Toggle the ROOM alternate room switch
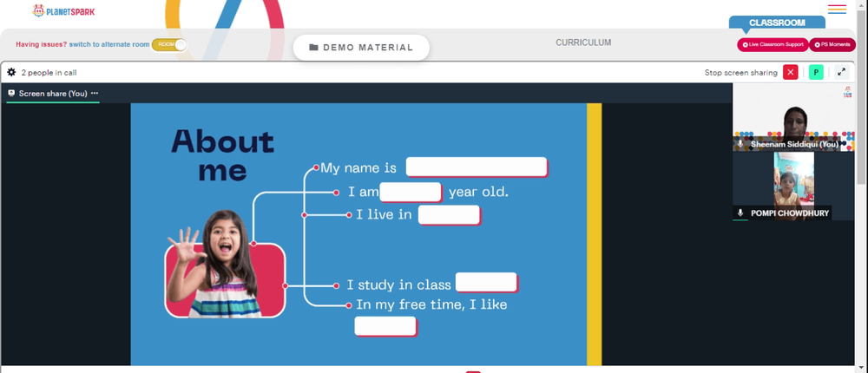This screenshot has width=868, height=373. (169, 45)
